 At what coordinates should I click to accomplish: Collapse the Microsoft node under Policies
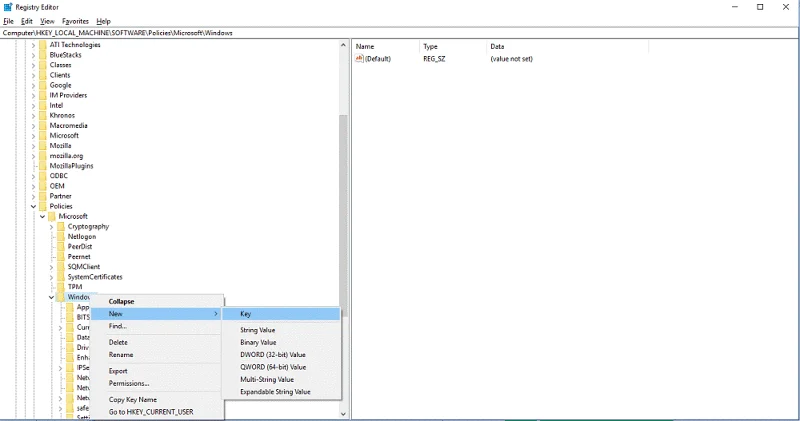[x=43, y=216]
